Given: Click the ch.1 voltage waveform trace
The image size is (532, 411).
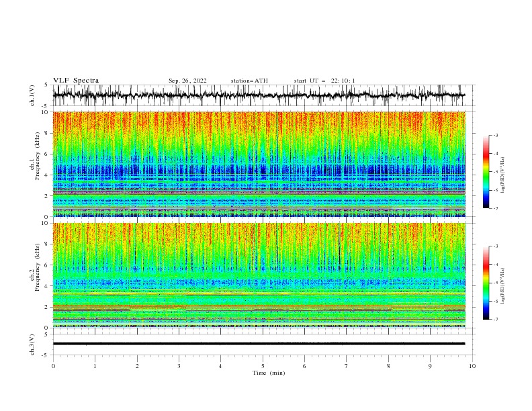Looking at the screenshot, I should (x=259, y=95).
